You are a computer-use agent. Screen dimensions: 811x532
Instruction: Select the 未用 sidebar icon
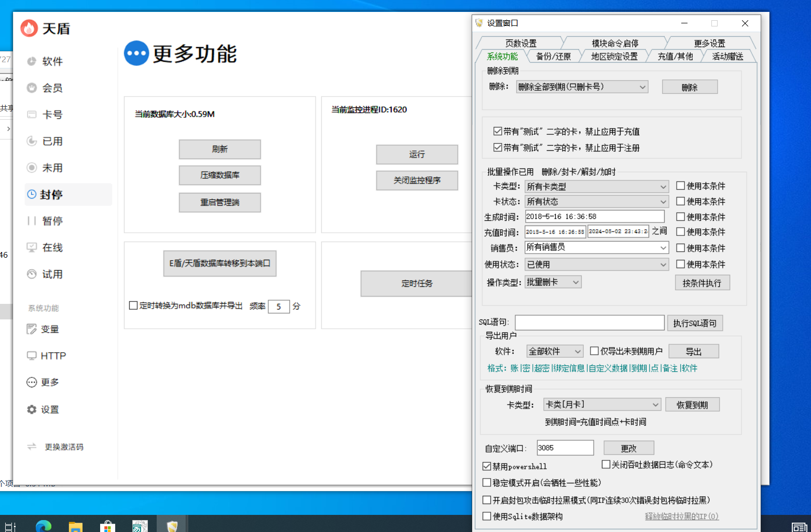point(32,167)
